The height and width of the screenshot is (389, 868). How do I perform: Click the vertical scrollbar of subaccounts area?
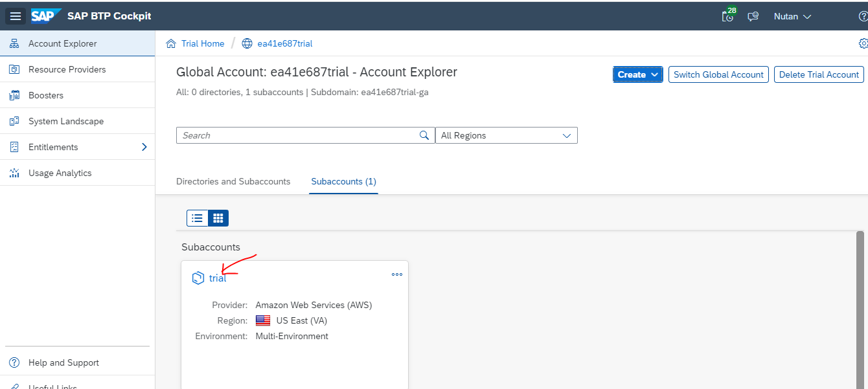tap(860, 309)
